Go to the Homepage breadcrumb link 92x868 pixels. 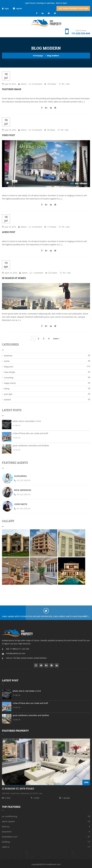pos(38,56)
